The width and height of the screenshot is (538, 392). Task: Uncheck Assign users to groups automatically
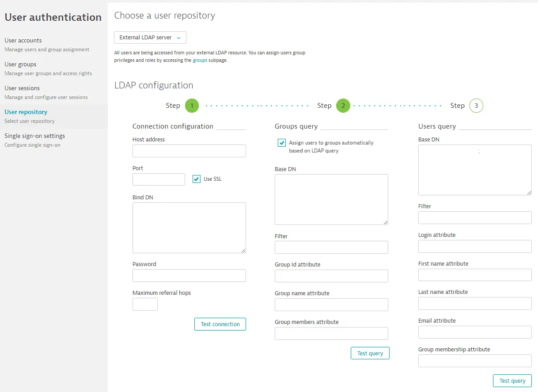click(x=281, y=143)
